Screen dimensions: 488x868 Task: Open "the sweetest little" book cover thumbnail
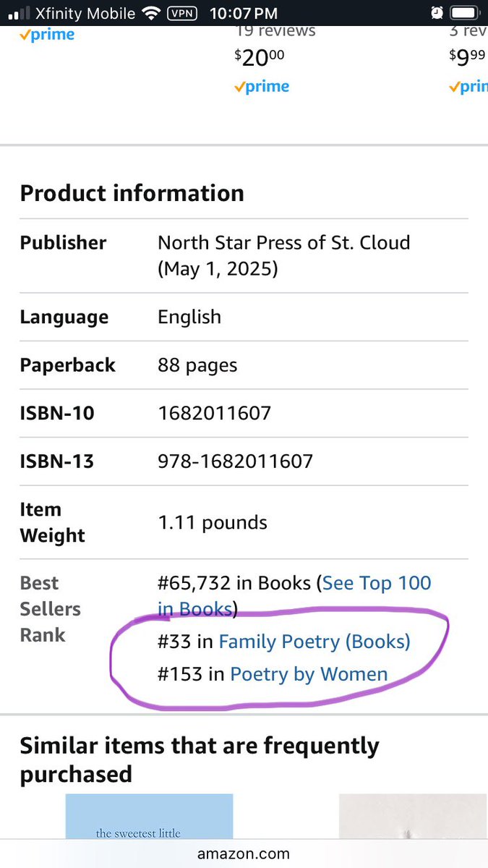(150, 817)
